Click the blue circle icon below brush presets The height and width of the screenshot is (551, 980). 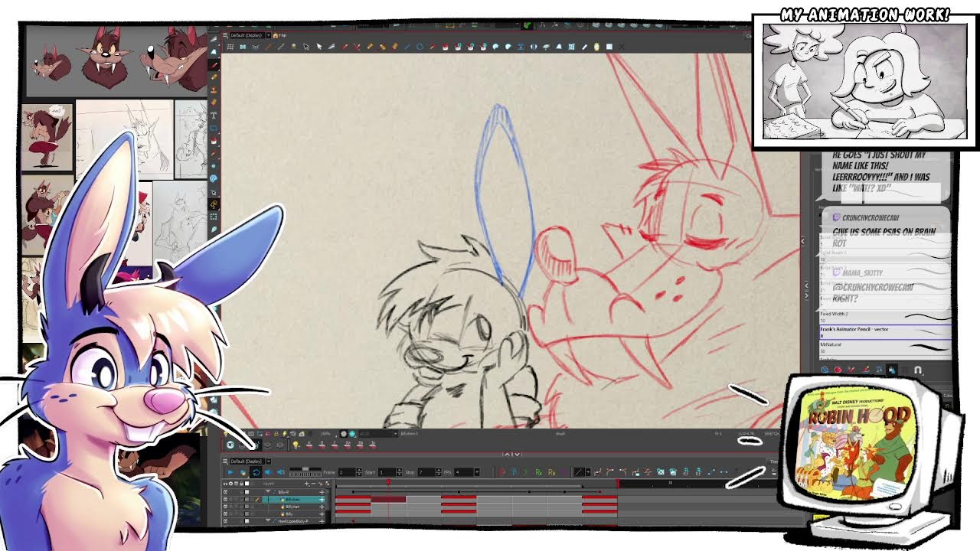pyautogui.click(x=825, y=370)
